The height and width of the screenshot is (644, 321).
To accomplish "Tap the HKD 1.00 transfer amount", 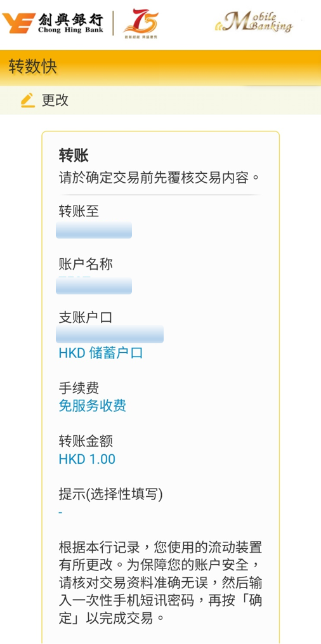I will coord(87,459).
